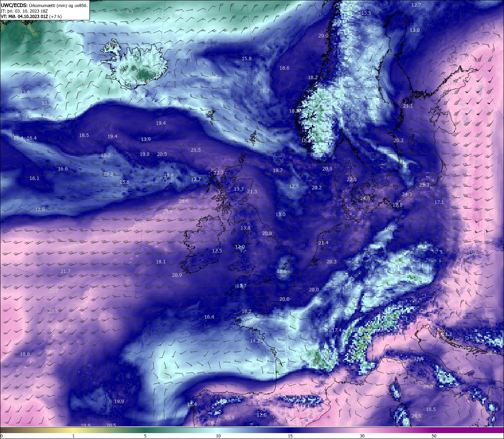Click the 15.5 value over northern Norway
This screenshot has width=504, height=439.
coord(366,13)
